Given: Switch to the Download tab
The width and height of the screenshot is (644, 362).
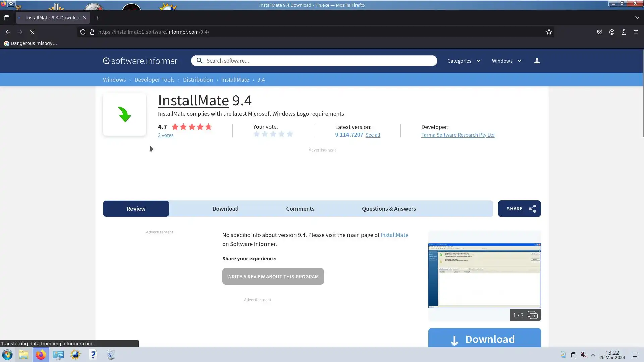Looking at the screenshot, I should (225, 209).
